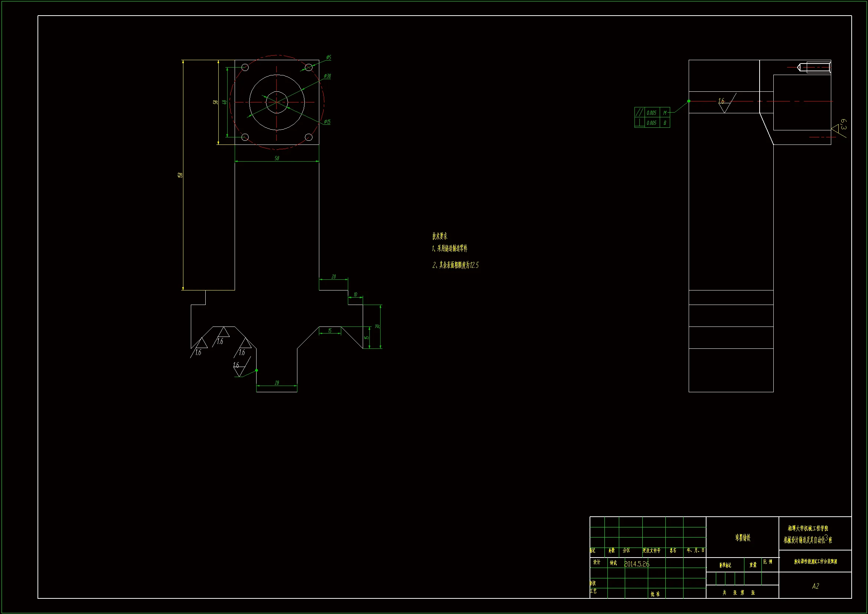The height and width of the screenshot is (614, 868).
Task: Select the 58 width dimension below flange
Action: click(x=277, y=158)
